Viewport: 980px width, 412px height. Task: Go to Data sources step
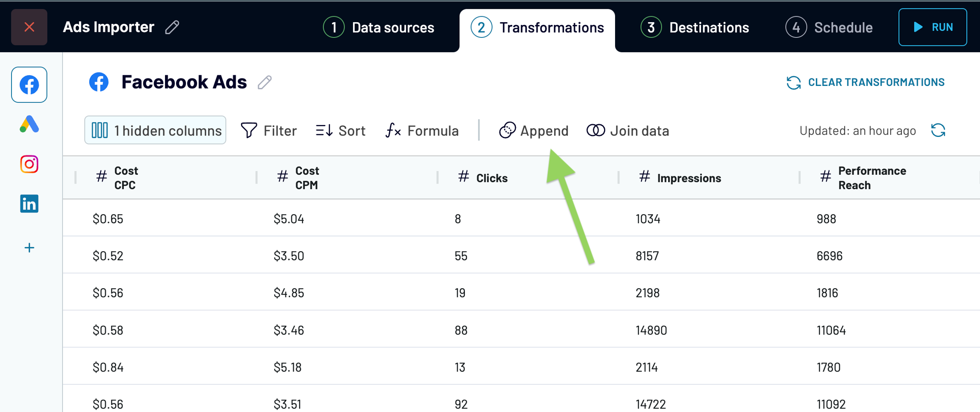(379, 28)
